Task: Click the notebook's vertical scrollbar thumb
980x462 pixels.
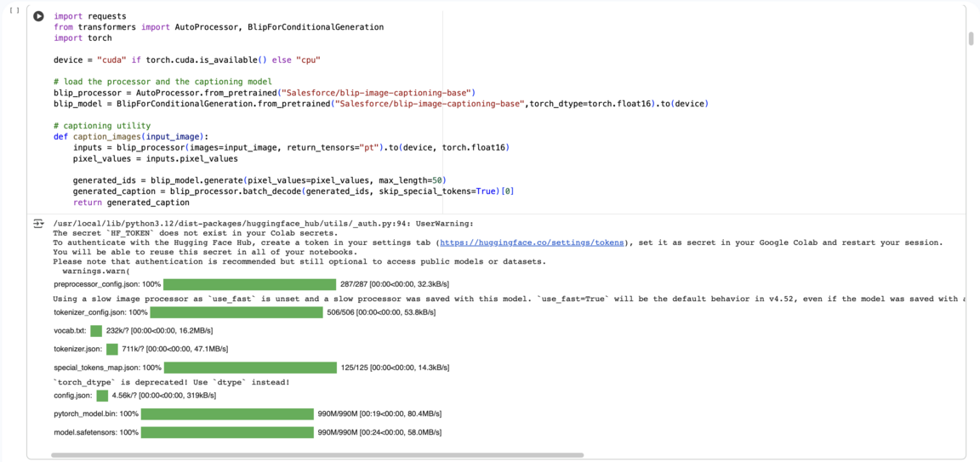Action: pos(971,39)
